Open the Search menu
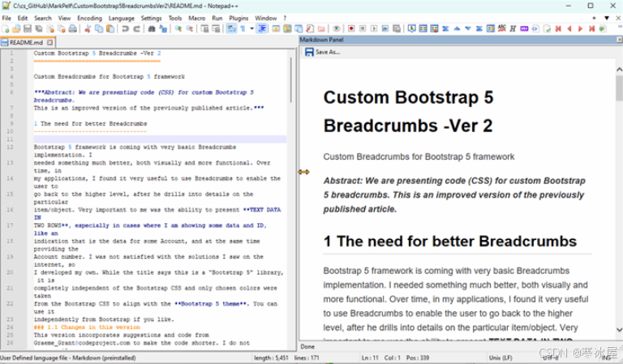The width and height of the screenshot is (623, 364). pos(43,19)
